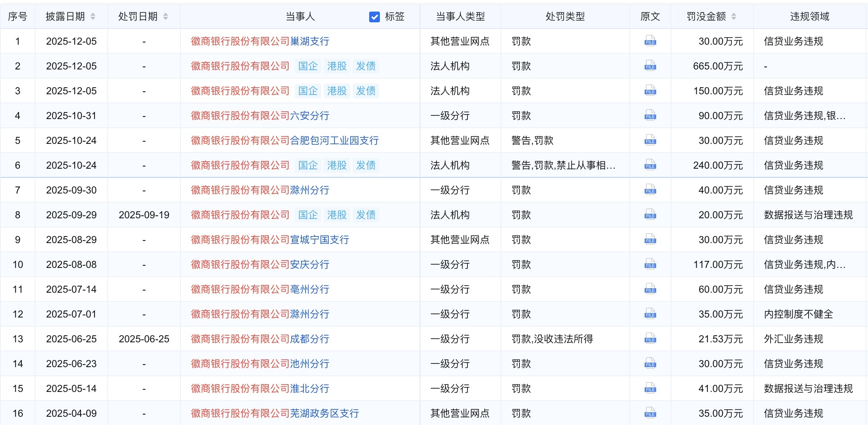Screen dimensions: 868x425
Task: Sort by 罚没金额 using its sort arrows
Action: tap(734, 17)
